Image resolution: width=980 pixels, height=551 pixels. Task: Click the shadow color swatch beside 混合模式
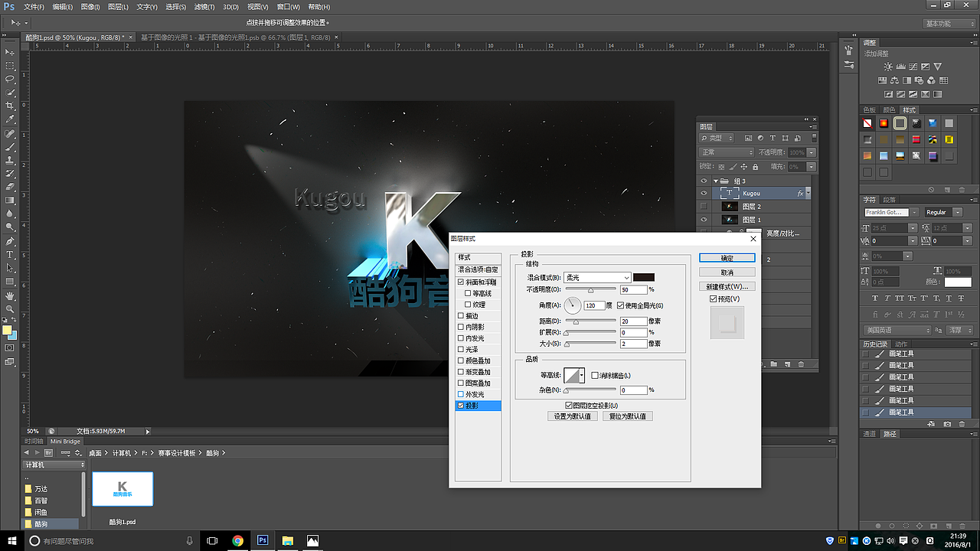click(643, 277)
